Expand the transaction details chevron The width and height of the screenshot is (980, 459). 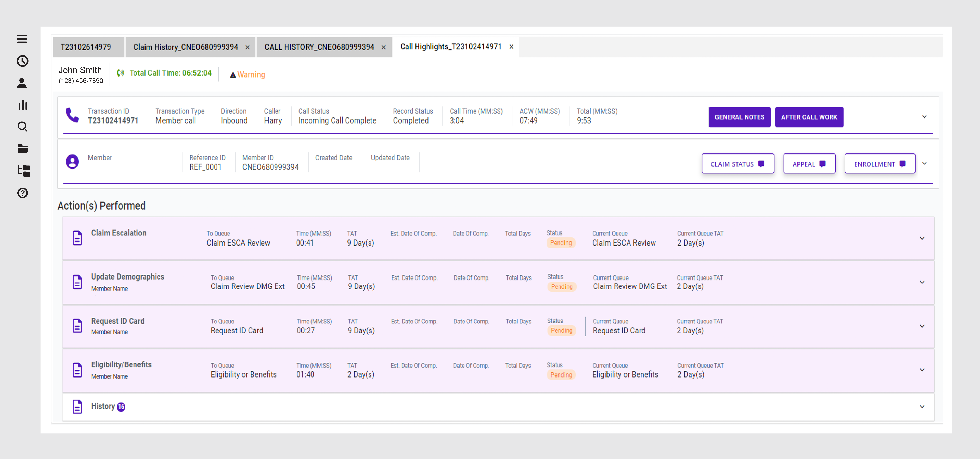coord(924,117)
